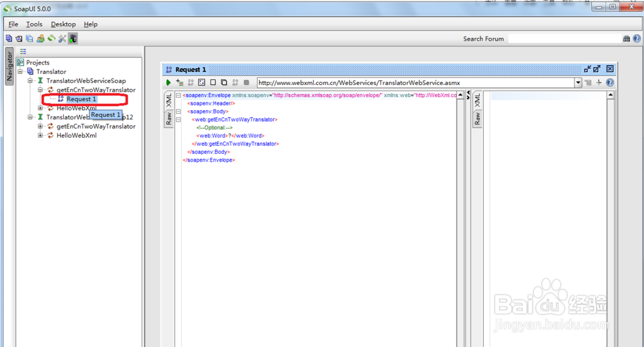Recreate default request from schema icon

(202, 82)
